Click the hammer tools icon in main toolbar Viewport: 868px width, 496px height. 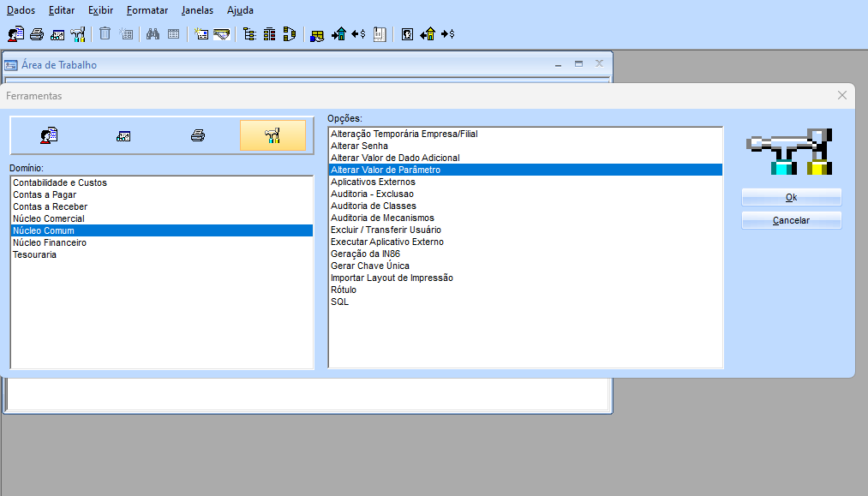click(x=78, y=34)
